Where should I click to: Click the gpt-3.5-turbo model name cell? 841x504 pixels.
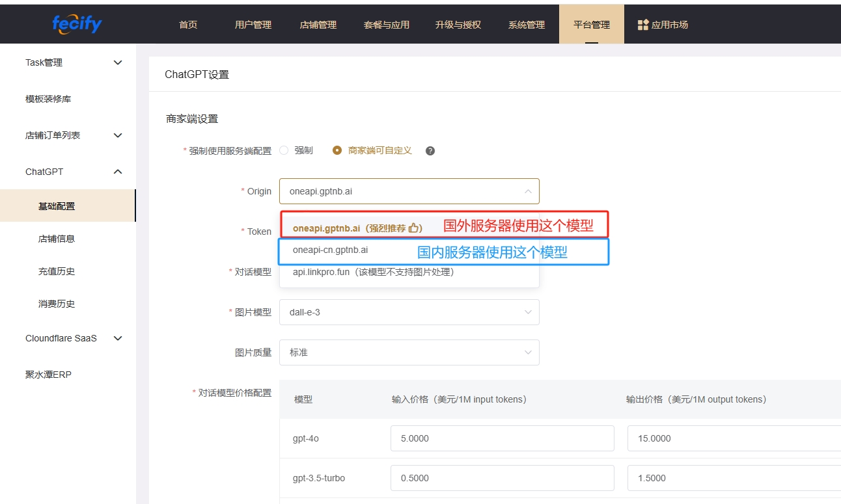(x=319, y=478)
